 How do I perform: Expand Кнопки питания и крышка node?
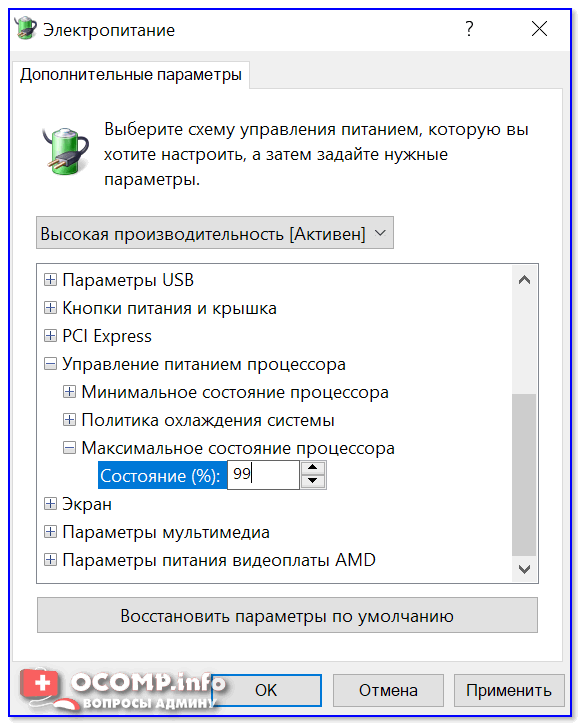[x=50, y=308]
